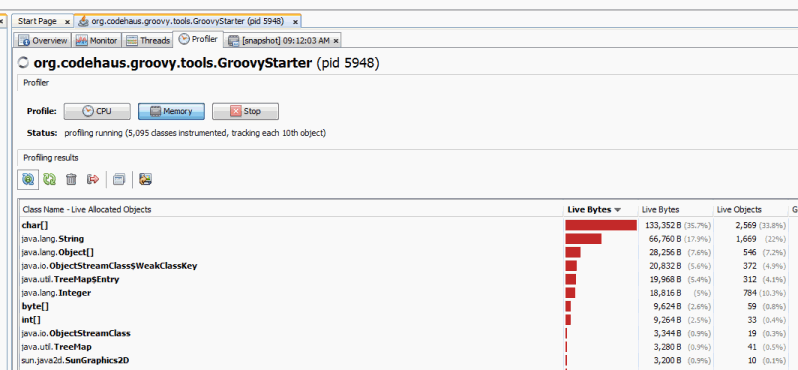This screenshot has width=798, height=370.
Task: Toggle sort arrow on Live Bytes column
Action: pyautogui.click(x=618, y=210)
